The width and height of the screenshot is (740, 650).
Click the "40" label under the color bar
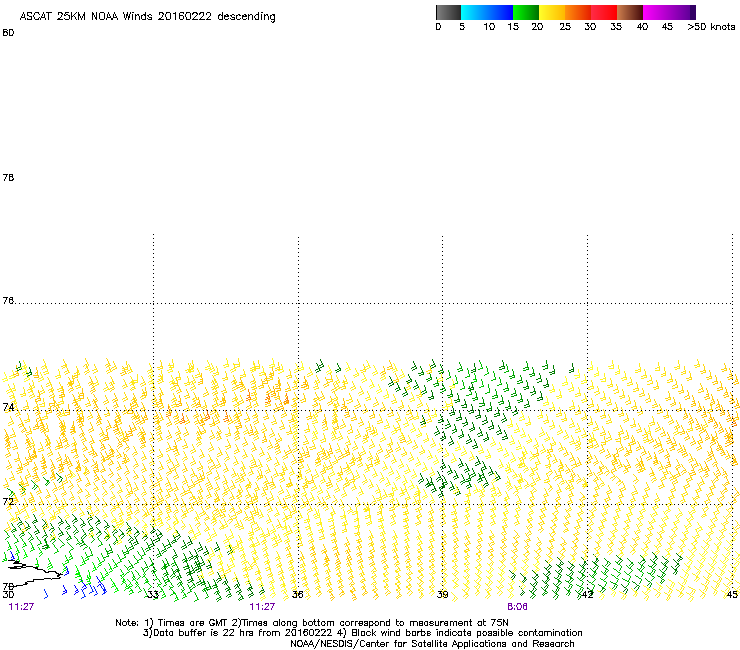point(642,27)
